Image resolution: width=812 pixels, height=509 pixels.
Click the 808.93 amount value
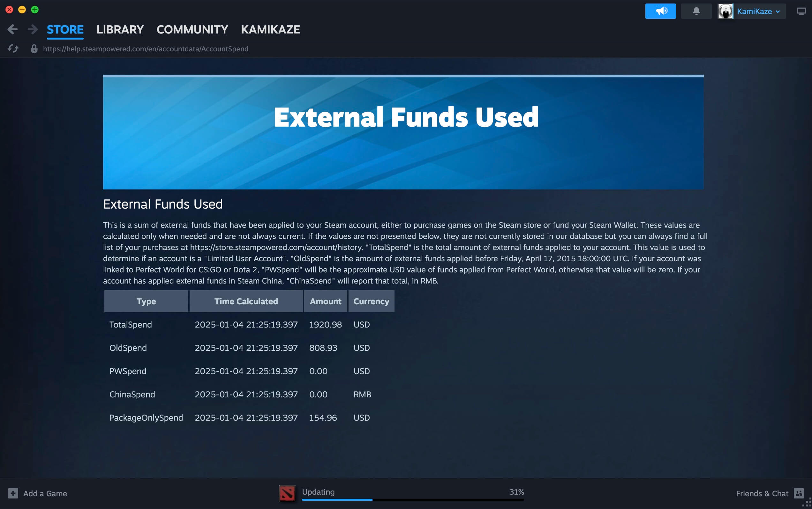coord(323,348)
